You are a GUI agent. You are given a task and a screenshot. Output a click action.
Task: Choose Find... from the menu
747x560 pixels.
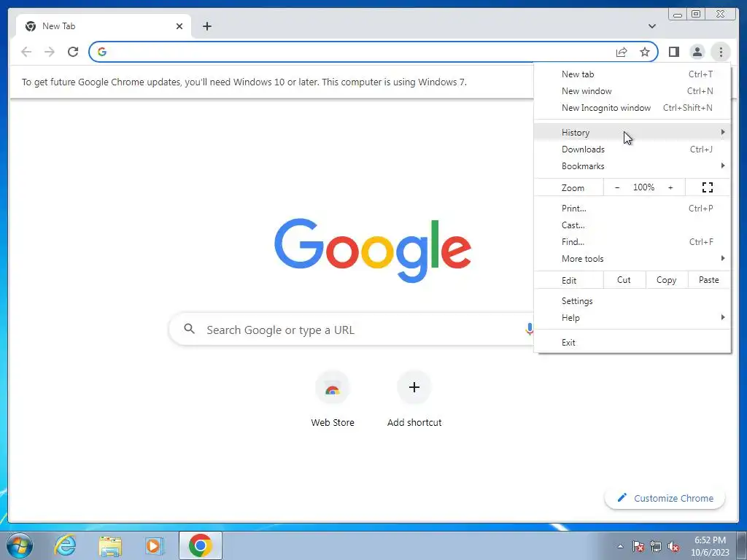[x=632, y=242]
